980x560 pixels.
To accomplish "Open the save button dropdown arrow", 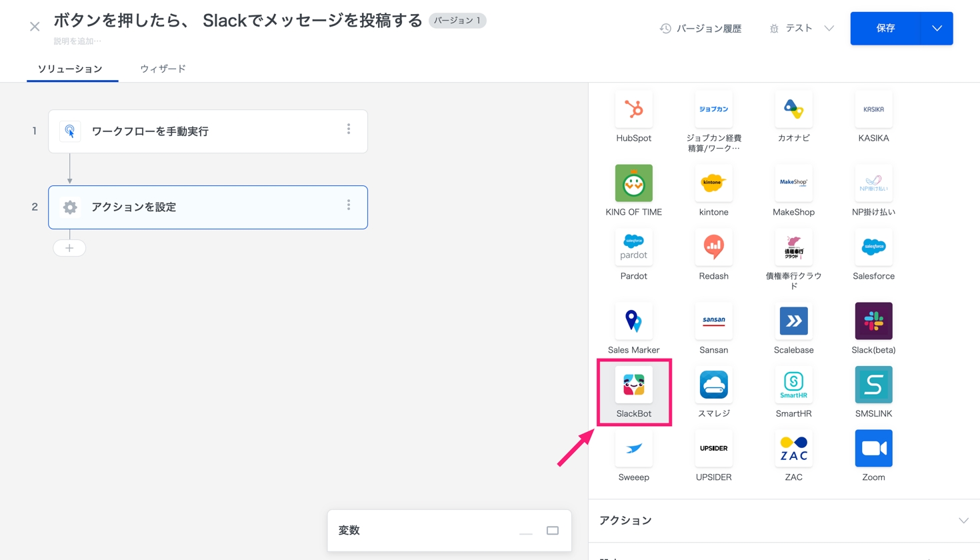I will pyautogui.click(x=937, y=29).
